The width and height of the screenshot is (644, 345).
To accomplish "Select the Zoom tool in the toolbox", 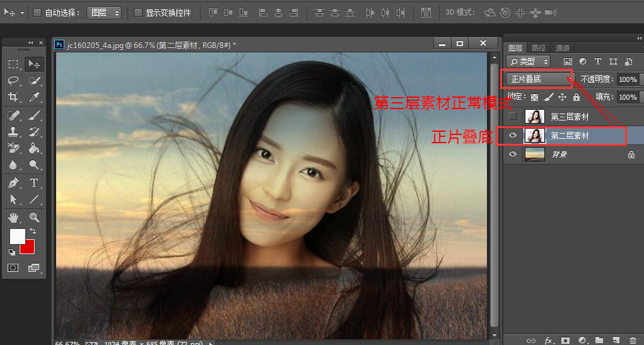I will [x=34, y=217].
